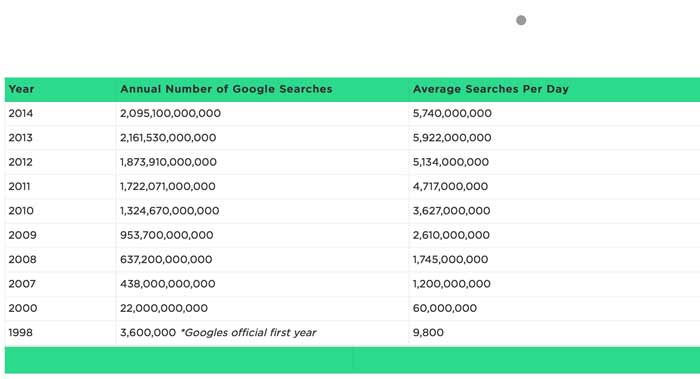Click the value '3,600,000'
The image size is (700, 379).
[148, 333]
